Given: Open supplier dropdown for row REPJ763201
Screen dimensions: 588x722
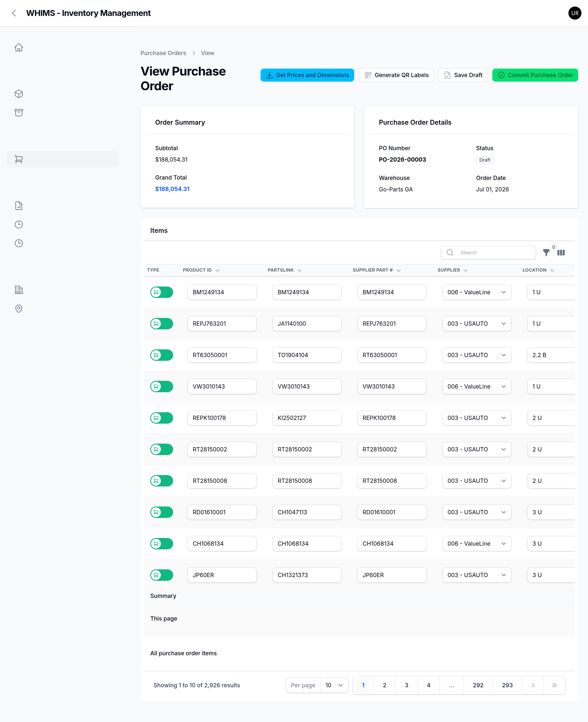Looking at the screenshot, I should 477,324.
